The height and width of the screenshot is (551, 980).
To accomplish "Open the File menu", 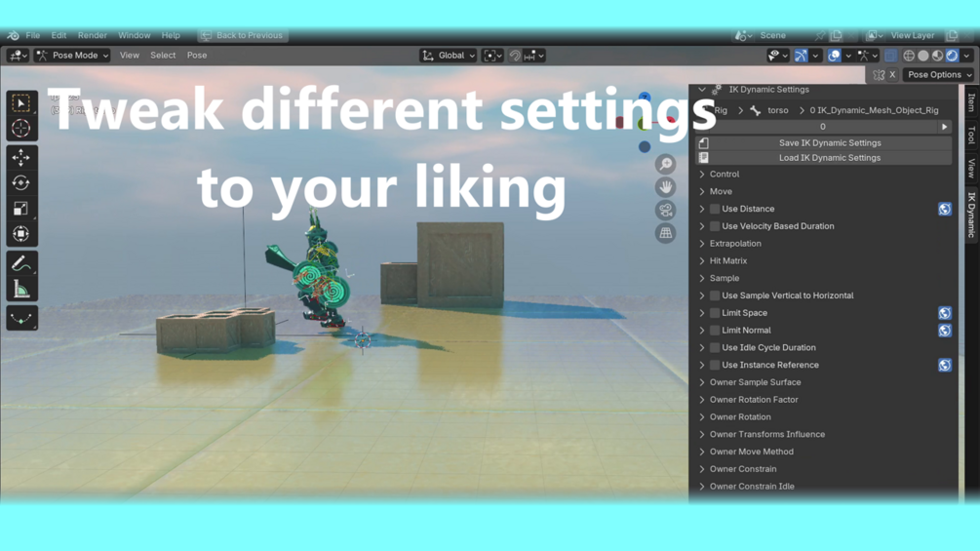I will 33,36.
